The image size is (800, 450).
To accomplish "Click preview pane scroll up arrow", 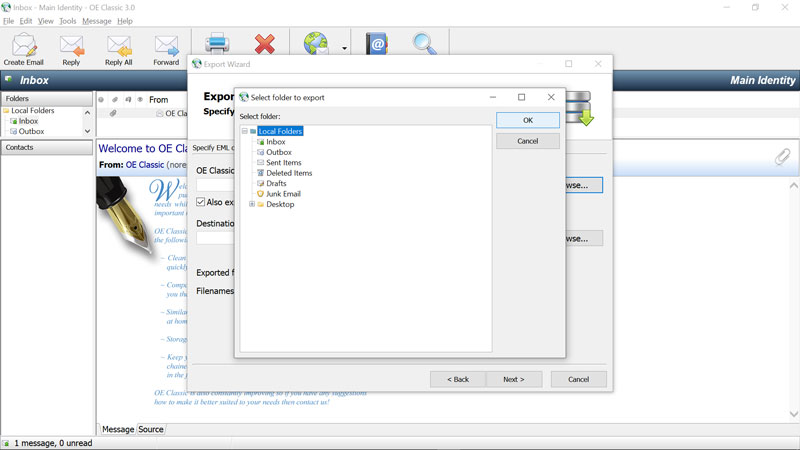I will [793, 186].
